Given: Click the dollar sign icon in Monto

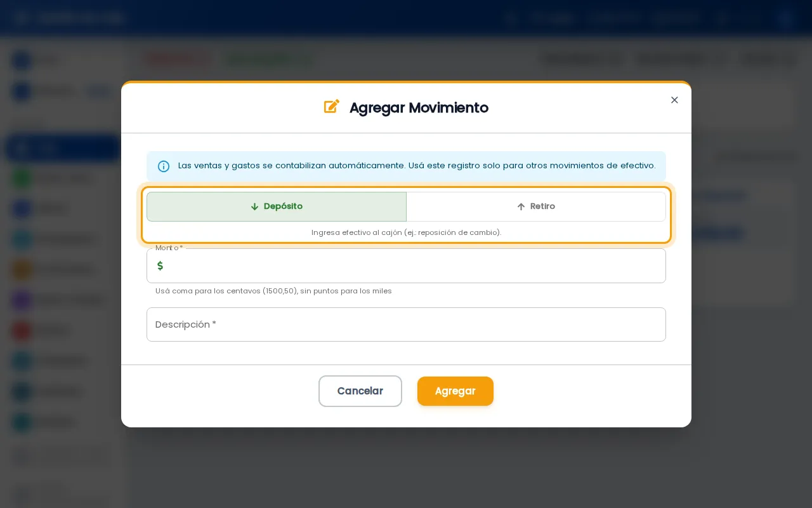Looking at the screenshot, I should coord(160,265).
